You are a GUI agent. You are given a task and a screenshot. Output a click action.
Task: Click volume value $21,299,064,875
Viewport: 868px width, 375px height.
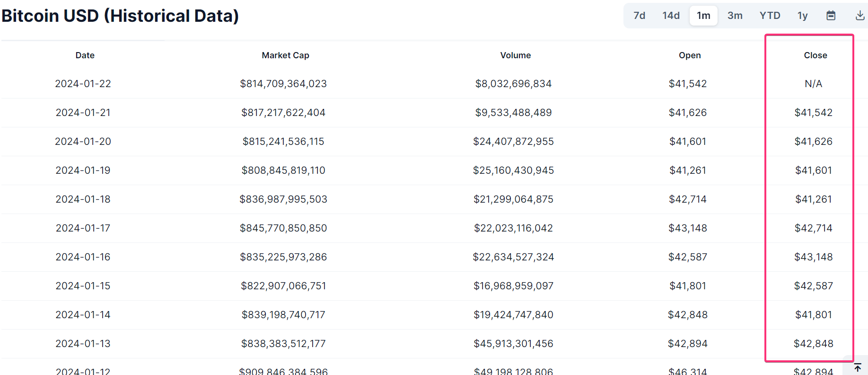tap(514, 199)
